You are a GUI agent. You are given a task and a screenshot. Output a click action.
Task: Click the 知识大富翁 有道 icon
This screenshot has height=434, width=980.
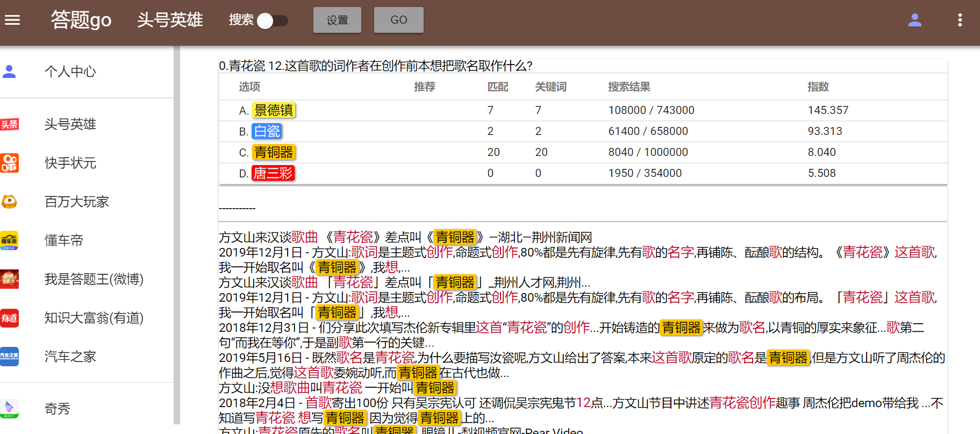[x=10, y=318]
